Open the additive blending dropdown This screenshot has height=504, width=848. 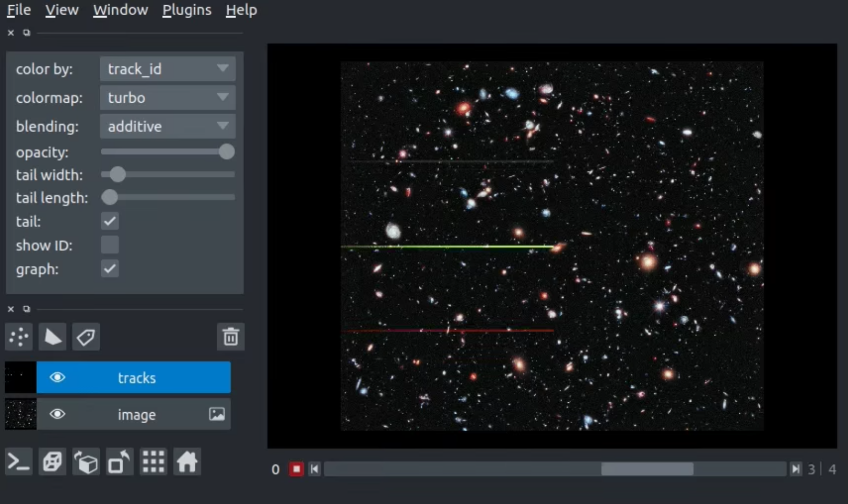click(x=167, y=126)
